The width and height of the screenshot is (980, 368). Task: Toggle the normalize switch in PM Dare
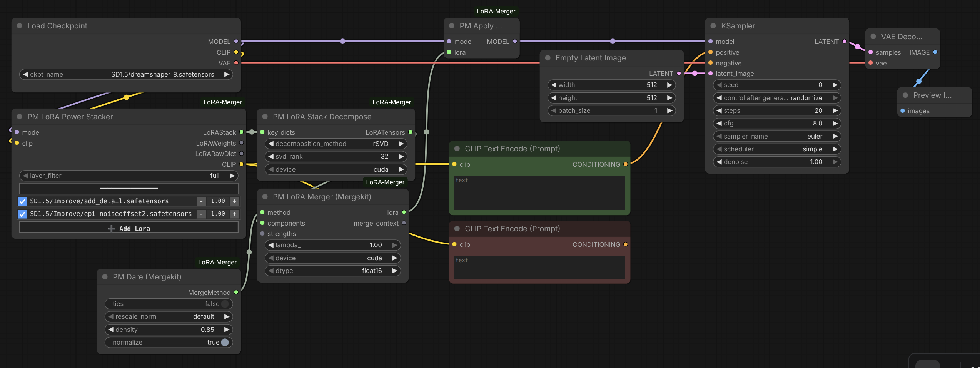pos(225,342)
